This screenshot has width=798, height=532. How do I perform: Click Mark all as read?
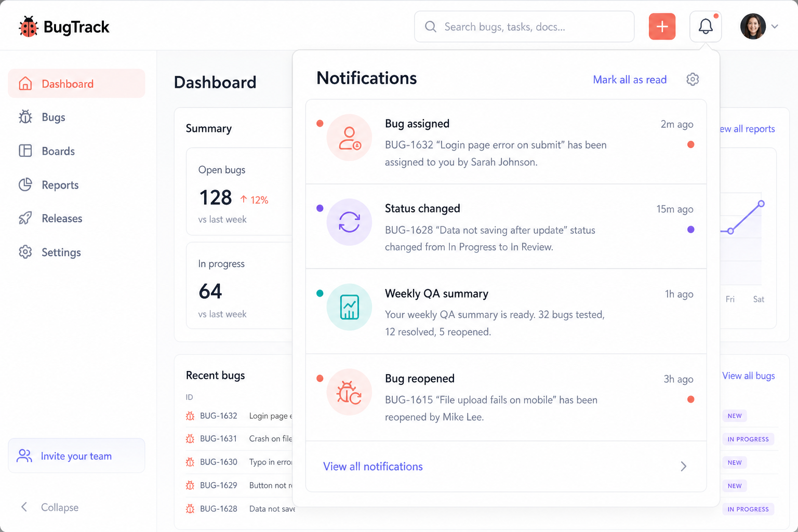pos(630,79)
